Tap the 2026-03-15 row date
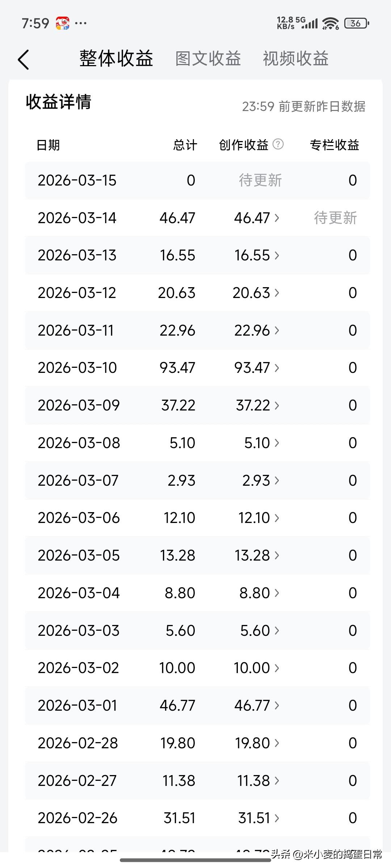Screen dimensions: 391x868 (x=77, y=180)
